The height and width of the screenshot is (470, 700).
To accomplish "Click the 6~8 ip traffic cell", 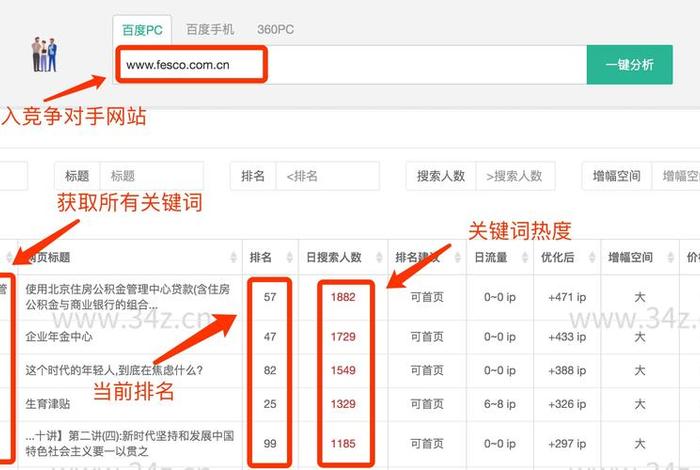I will 500,404.
